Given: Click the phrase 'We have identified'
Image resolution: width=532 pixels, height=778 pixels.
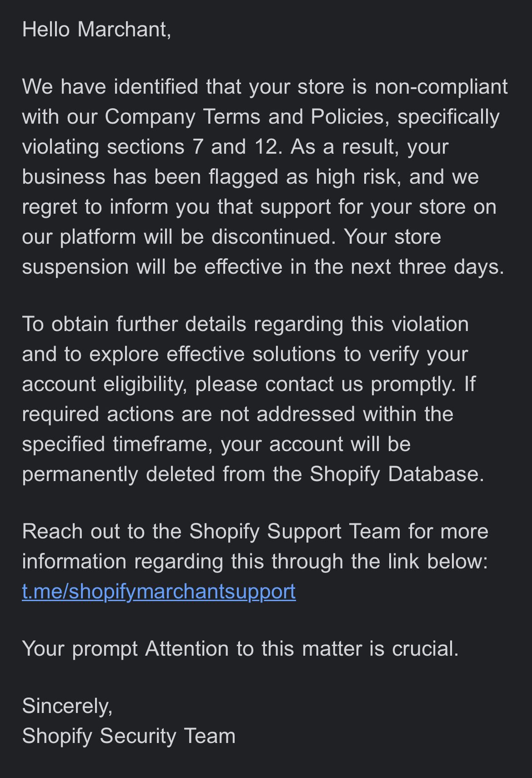Looking at the screenshot, I should [x=110, y=86].
